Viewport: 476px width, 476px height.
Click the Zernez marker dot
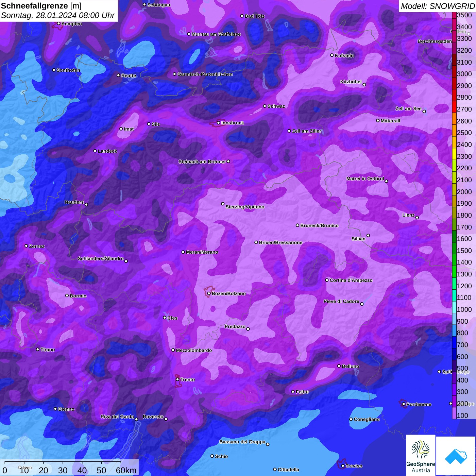tap(27, 246)
